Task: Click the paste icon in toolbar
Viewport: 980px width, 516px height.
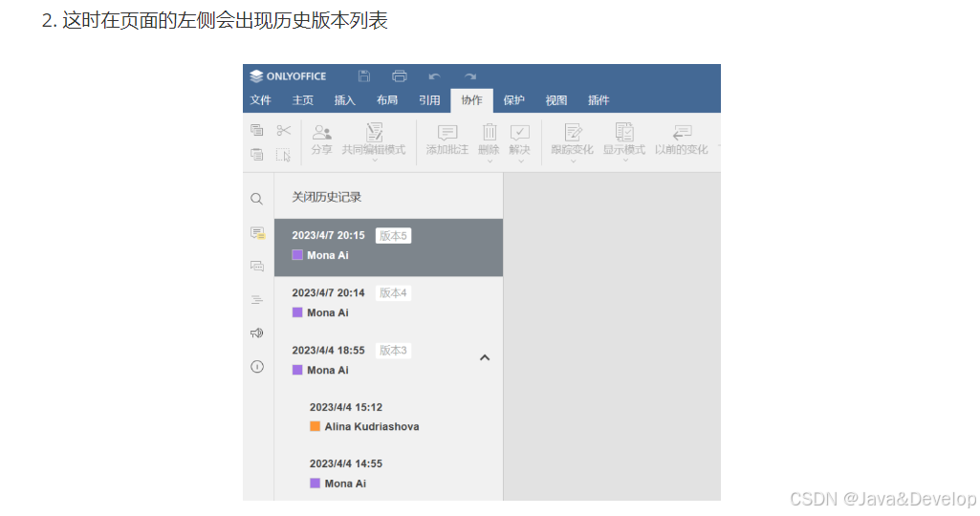Action: tap(257, 154)
